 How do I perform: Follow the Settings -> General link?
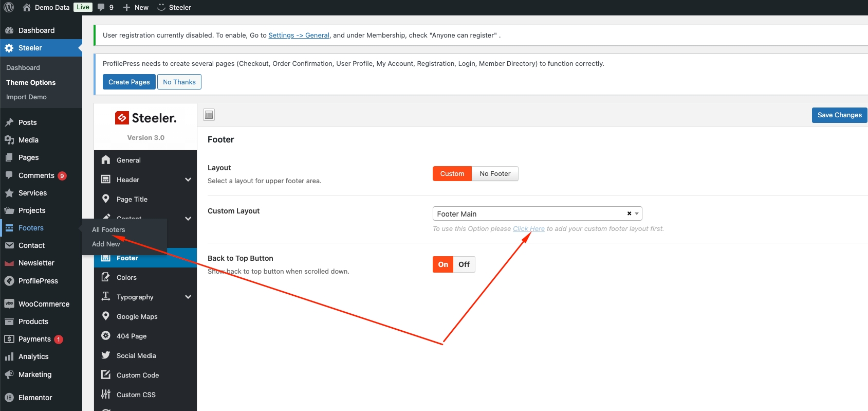(299, 35)
